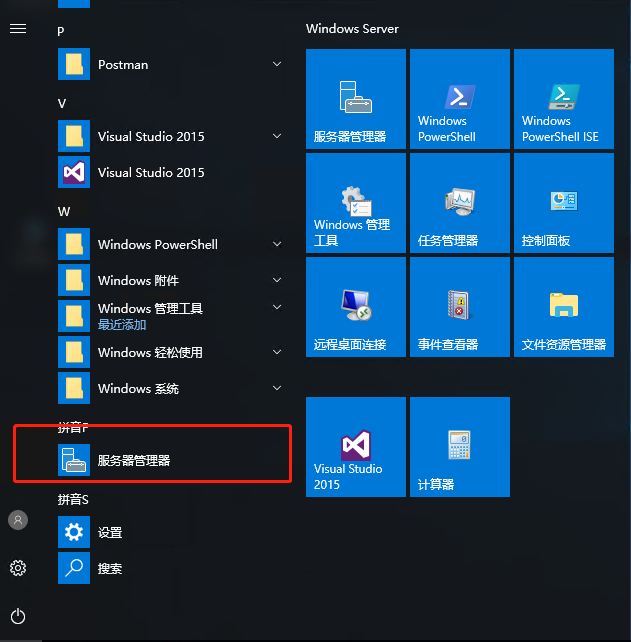The image size is (631, 642).
Task: Open the 任务管理器 tile
Action: (460, 203)
